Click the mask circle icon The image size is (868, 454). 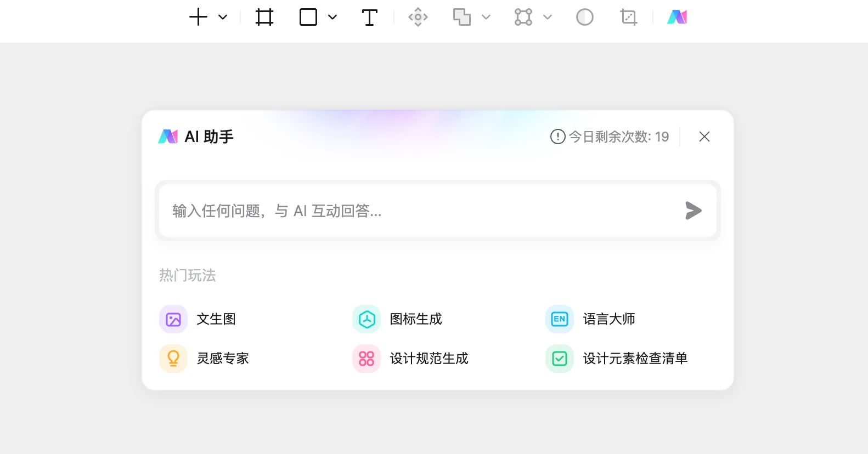585,17
